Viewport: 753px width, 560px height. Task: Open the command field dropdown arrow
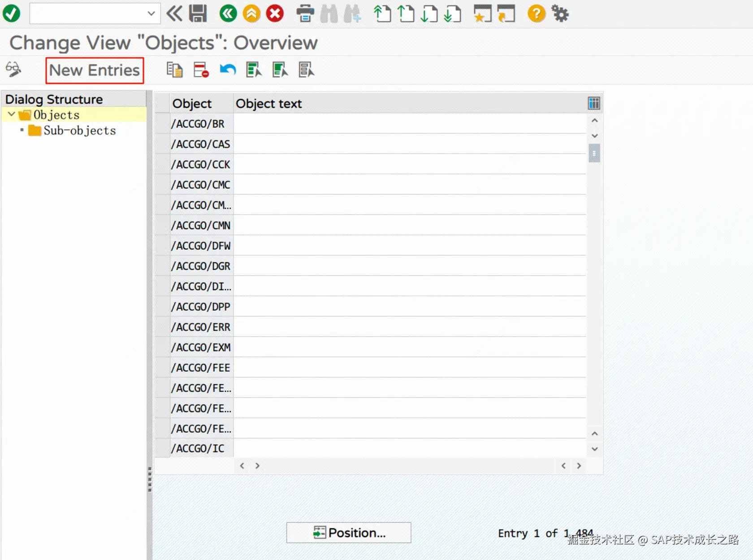[x=151, y=13]
